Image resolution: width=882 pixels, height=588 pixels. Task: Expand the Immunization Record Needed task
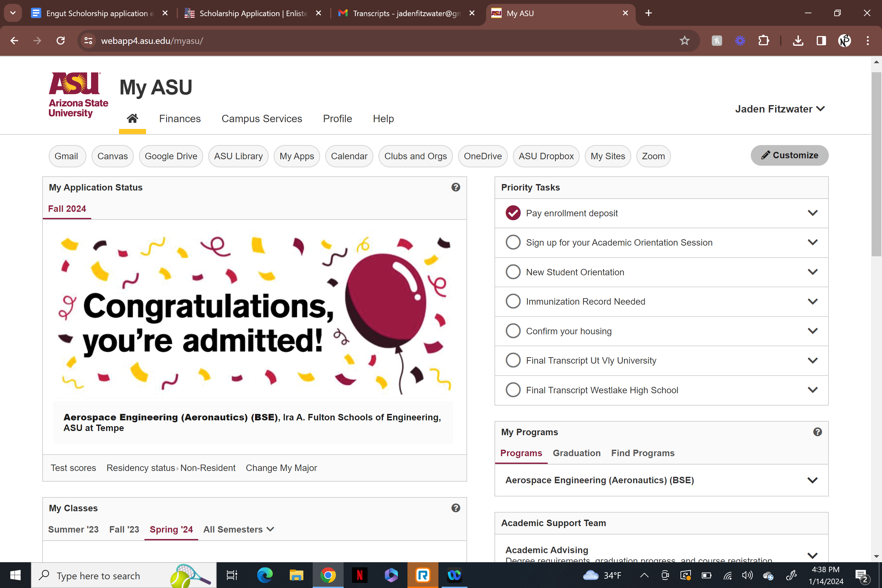coord(812,301)
